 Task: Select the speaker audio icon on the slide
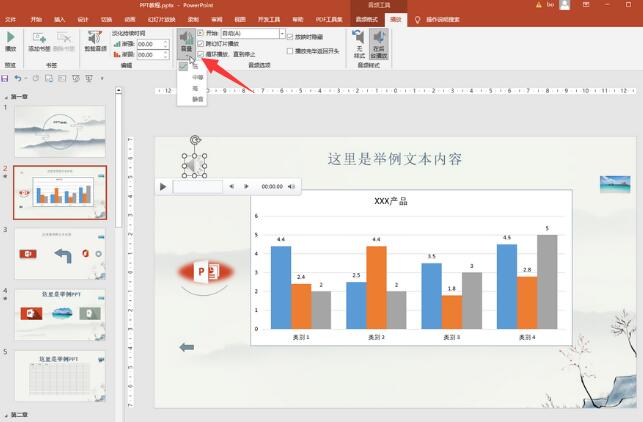(194, 166)
